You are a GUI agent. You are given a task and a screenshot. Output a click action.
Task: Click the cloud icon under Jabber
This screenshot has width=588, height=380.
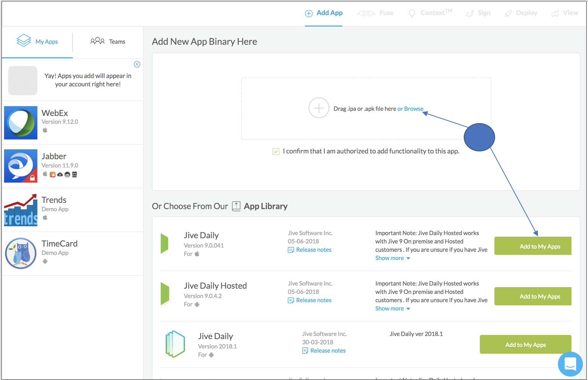[x=60, y=174]
